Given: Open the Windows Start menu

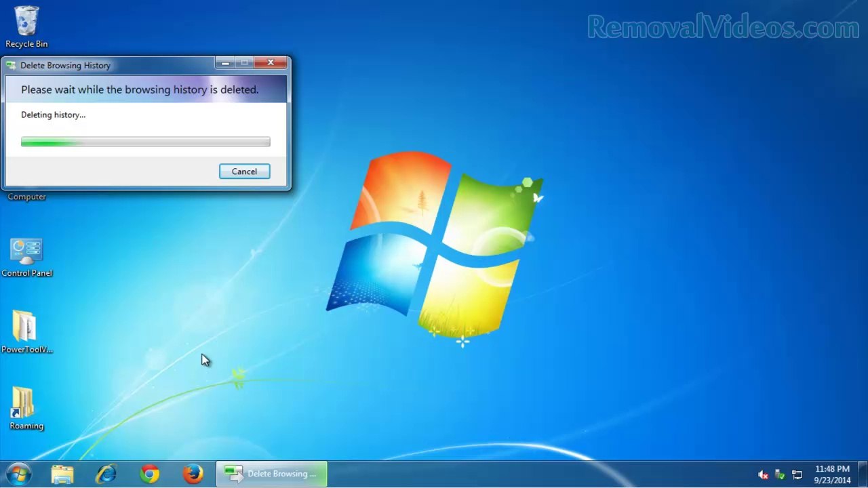Looking at the screenshot, I should click(18, 474).
